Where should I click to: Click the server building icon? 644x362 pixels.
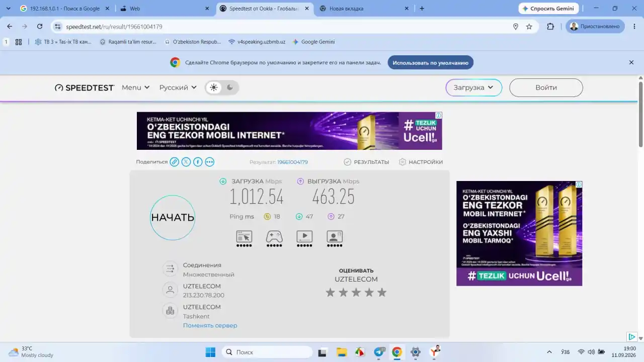170,311
